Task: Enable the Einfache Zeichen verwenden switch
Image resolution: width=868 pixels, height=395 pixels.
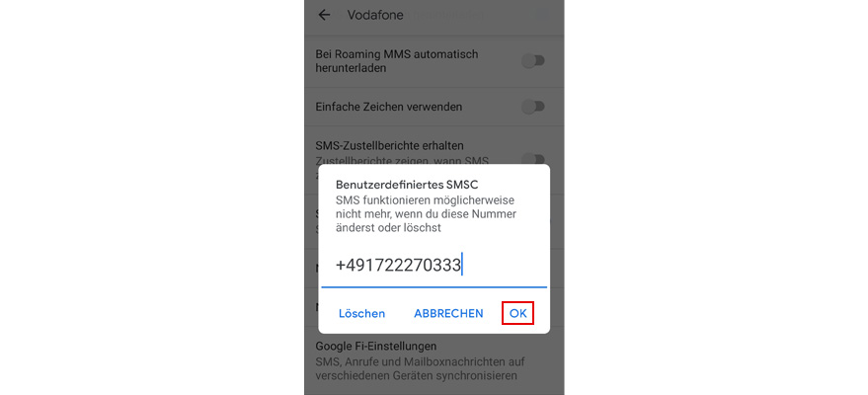Action: [534, 107]
